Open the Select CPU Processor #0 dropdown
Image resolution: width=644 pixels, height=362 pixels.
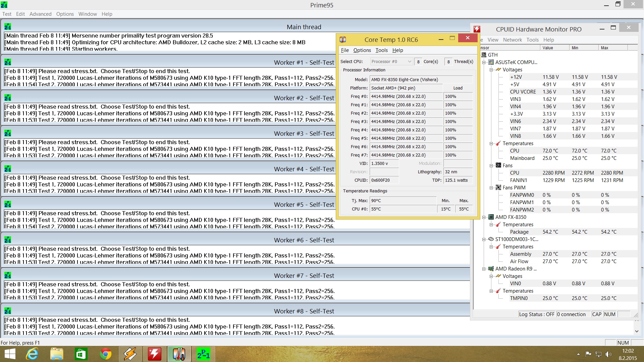(391, 61)
